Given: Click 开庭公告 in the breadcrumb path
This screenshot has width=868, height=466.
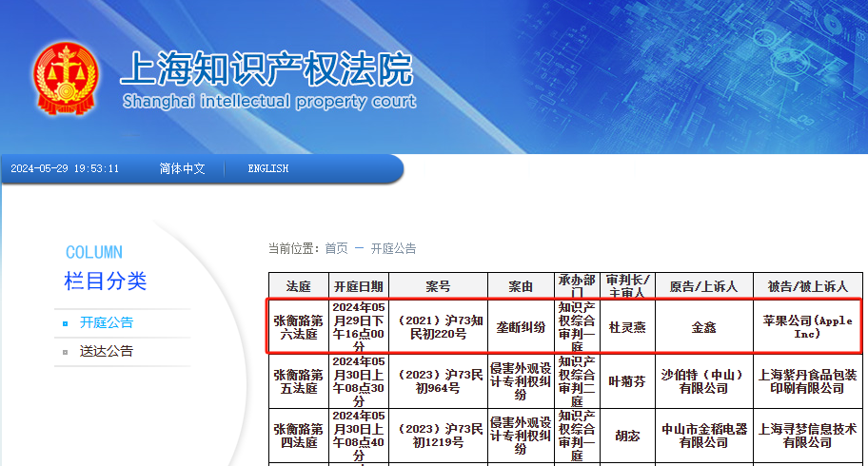Looking at the screenshot, I should tap(393, 249).
